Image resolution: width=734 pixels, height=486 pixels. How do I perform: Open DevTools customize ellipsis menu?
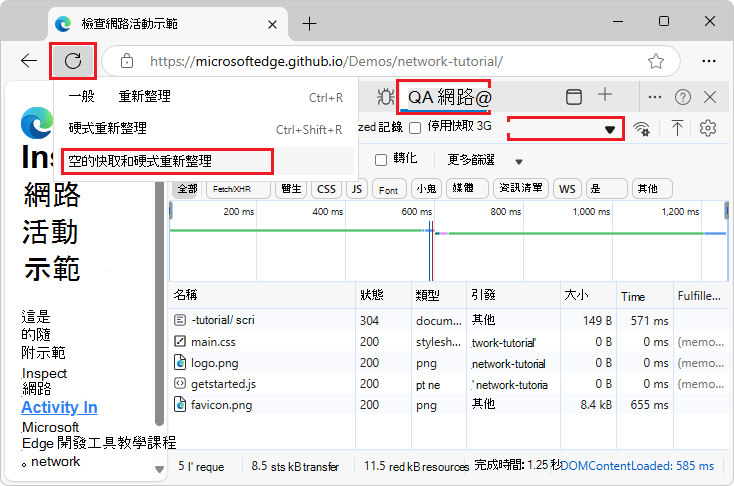point(654,97)
